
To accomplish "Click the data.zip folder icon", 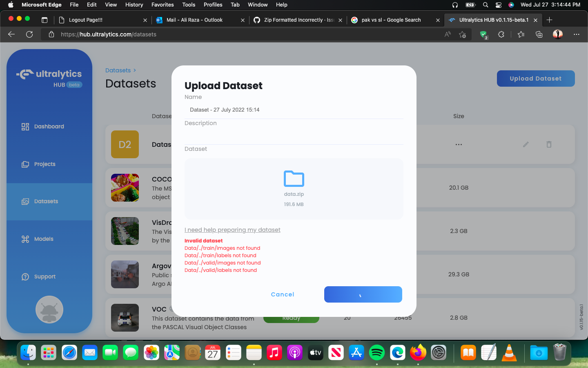I will [x=294, y=179].
